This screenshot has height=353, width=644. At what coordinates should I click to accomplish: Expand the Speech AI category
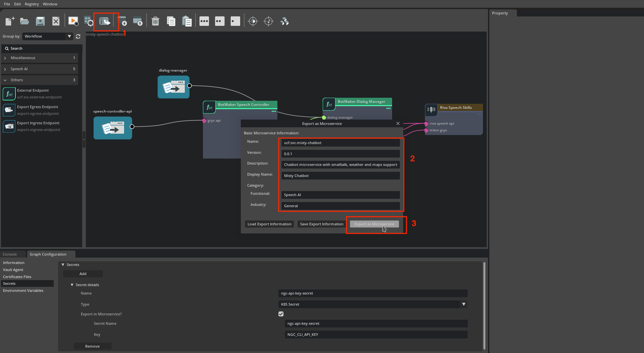(x=5, y=69)
